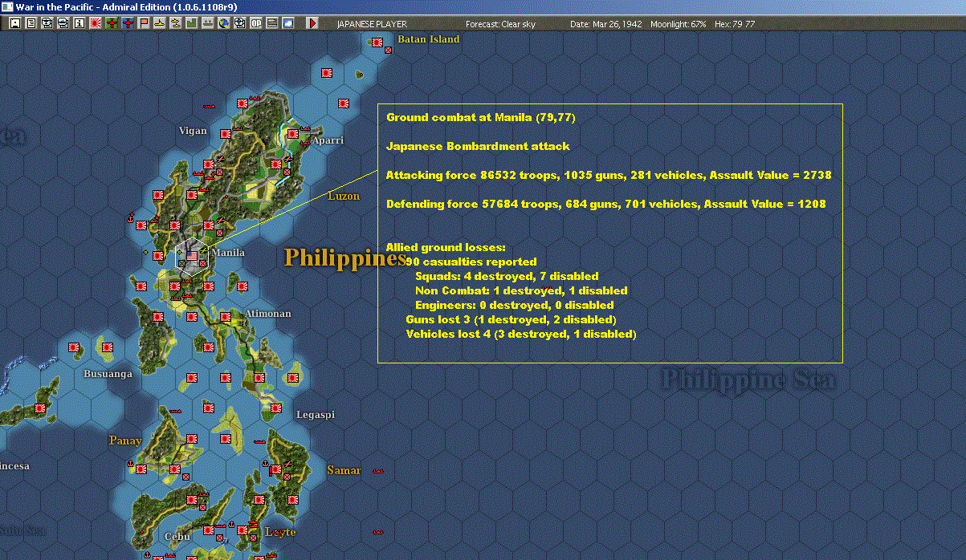Click the 'Atimonan' map label
This screenshot has width=966, height=560.
[x=268, y=314]
